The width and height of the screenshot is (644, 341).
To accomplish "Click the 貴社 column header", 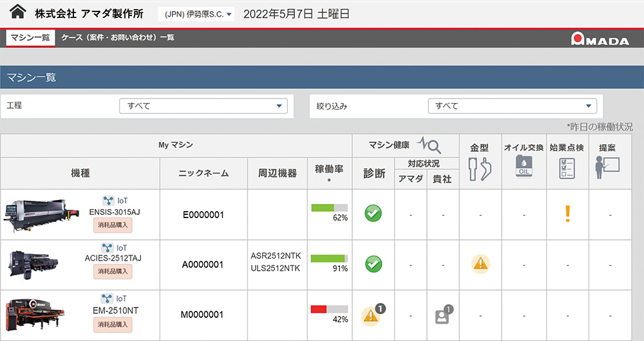I will (443, 179).
